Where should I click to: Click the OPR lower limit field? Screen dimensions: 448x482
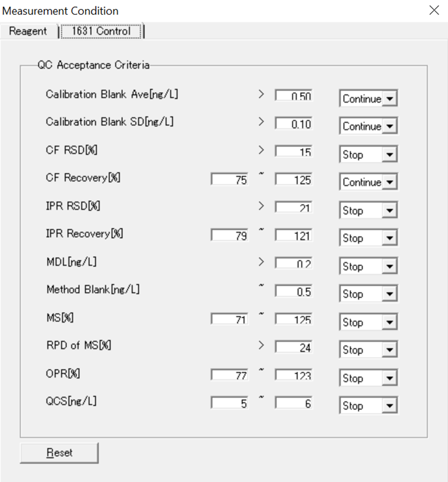pos(230,375)
